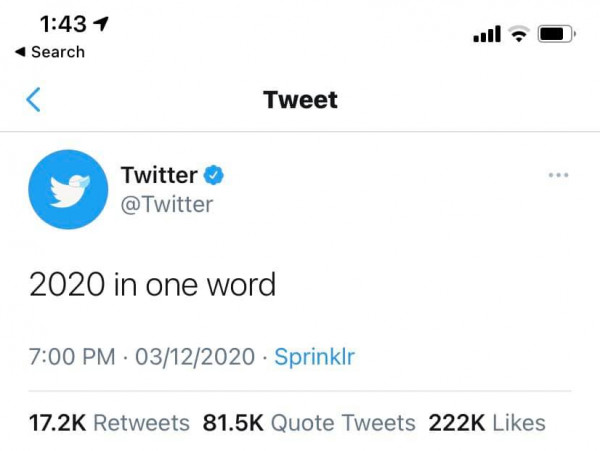This screenshot has height=451, width=600.
Task: Tap the blue verified badge
Action: point(214,175)
